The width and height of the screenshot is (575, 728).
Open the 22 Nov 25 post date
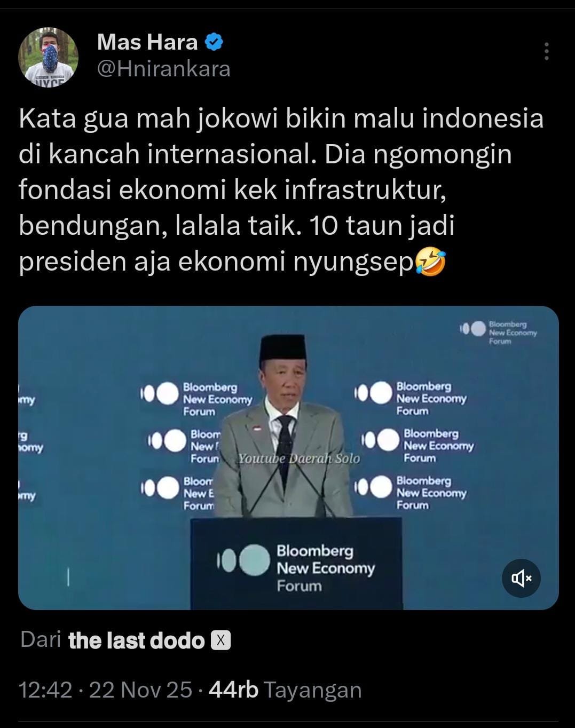[140, 690]
